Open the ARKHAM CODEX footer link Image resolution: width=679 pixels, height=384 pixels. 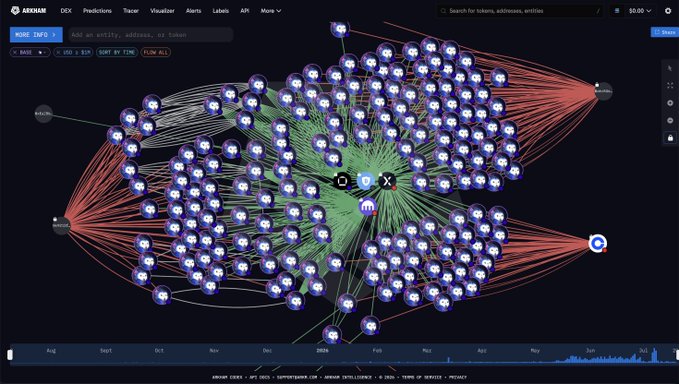(x=227, y=377)
